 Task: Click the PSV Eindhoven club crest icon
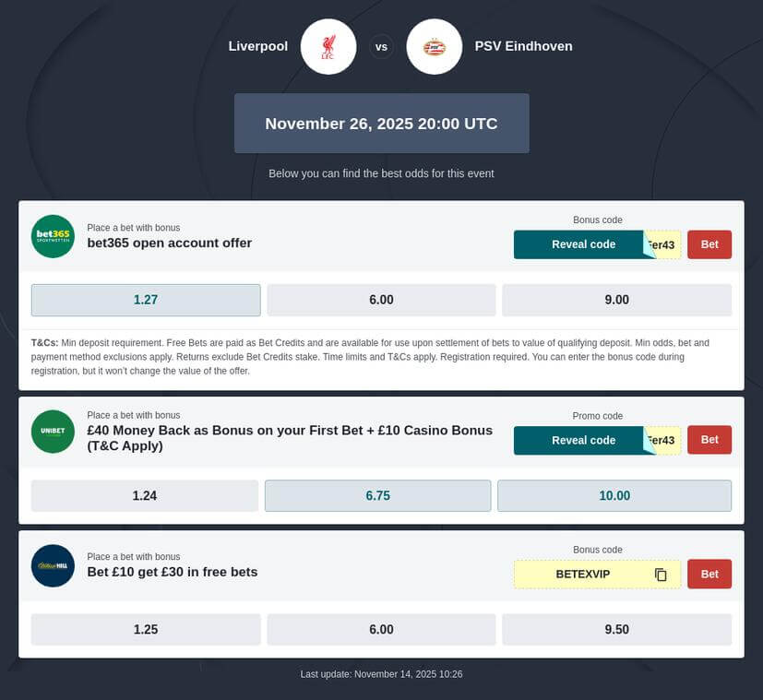tap(435, 46)
